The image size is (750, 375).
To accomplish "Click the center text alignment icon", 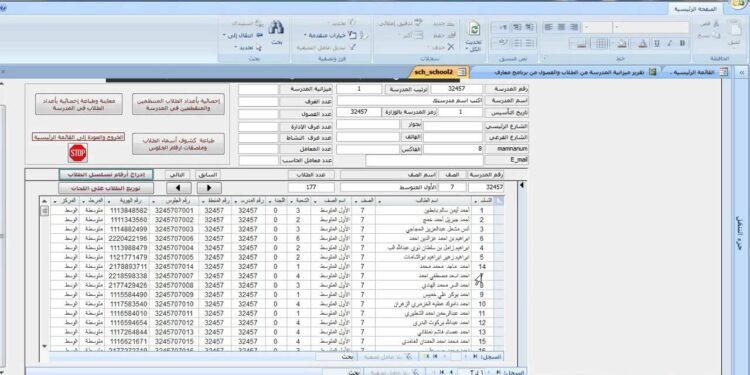I will click(561, 27).
